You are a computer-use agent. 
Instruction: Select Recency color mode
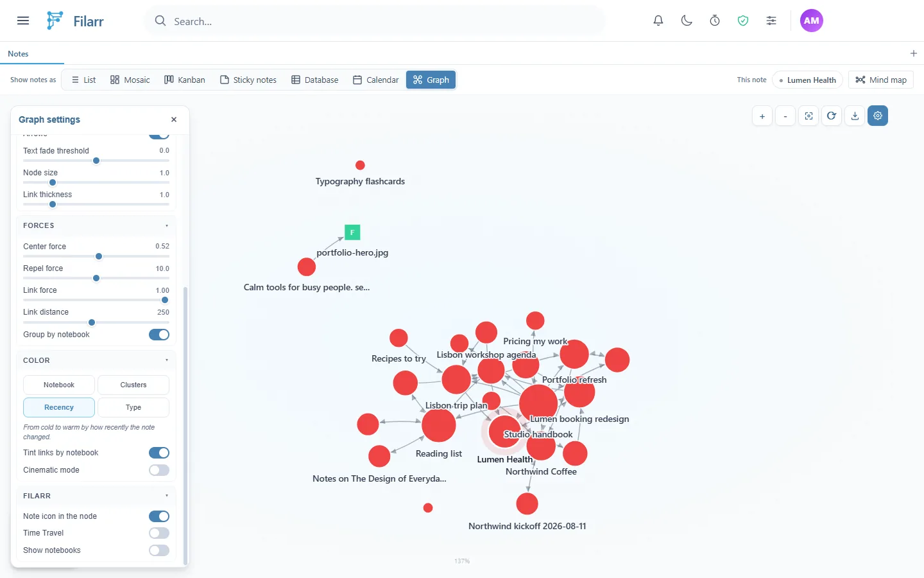click(59, 407)
